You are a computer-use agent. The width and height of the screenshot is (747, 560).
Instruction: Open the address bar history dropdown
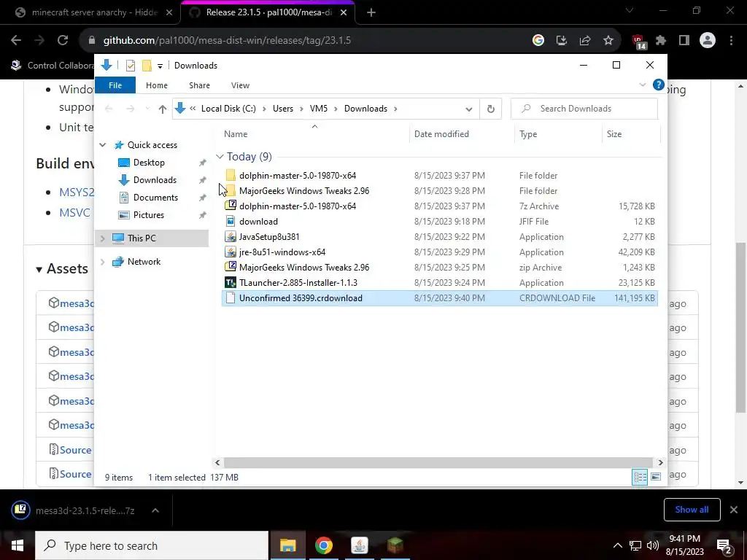pyautogui.click(x=469, y=109)
